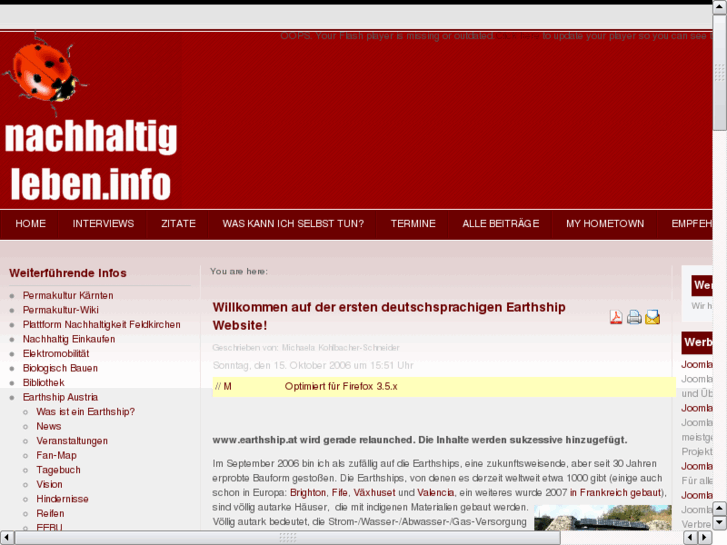Click the 'You are here:' breadcrumb text

click(239, 271)
